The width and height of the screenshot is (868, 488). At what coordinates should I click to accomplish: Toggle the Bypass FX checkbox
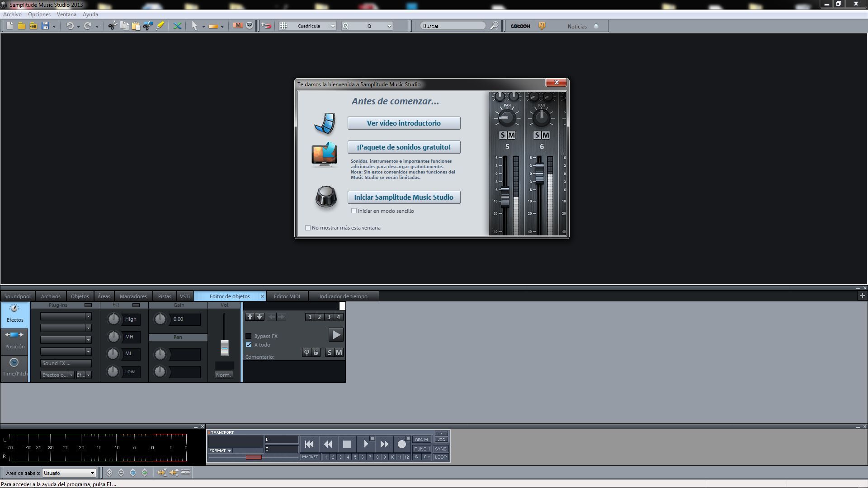[248, 336]
